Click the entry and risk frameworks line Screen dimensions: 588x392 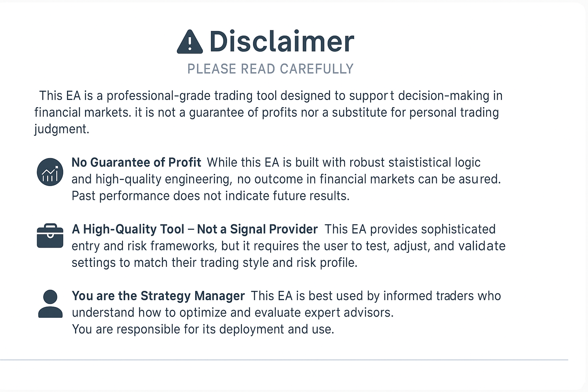289,246
